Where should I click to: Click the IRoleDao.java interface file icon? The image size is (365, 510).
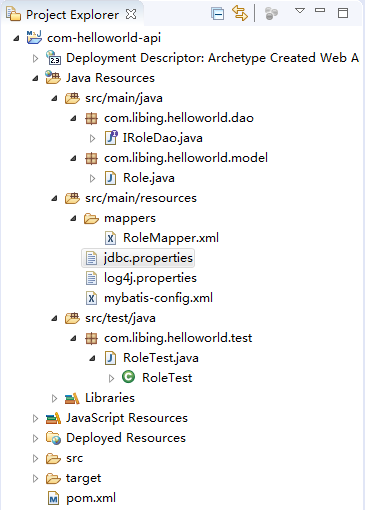[x=111, y=138]
